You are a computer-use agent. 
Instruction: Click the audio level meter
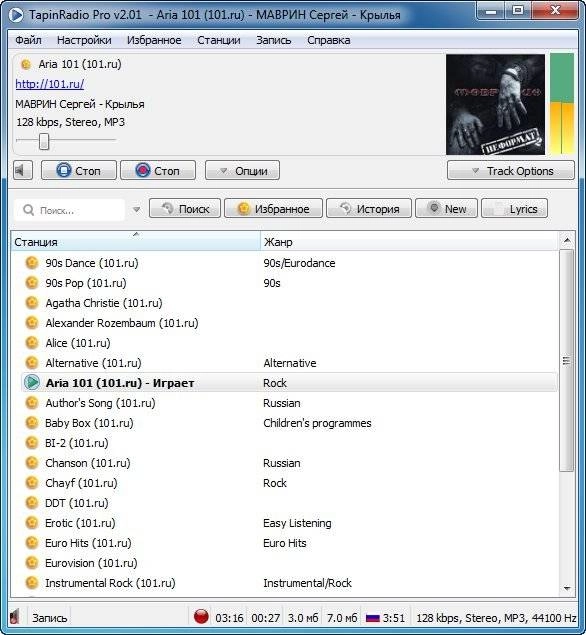562,104
